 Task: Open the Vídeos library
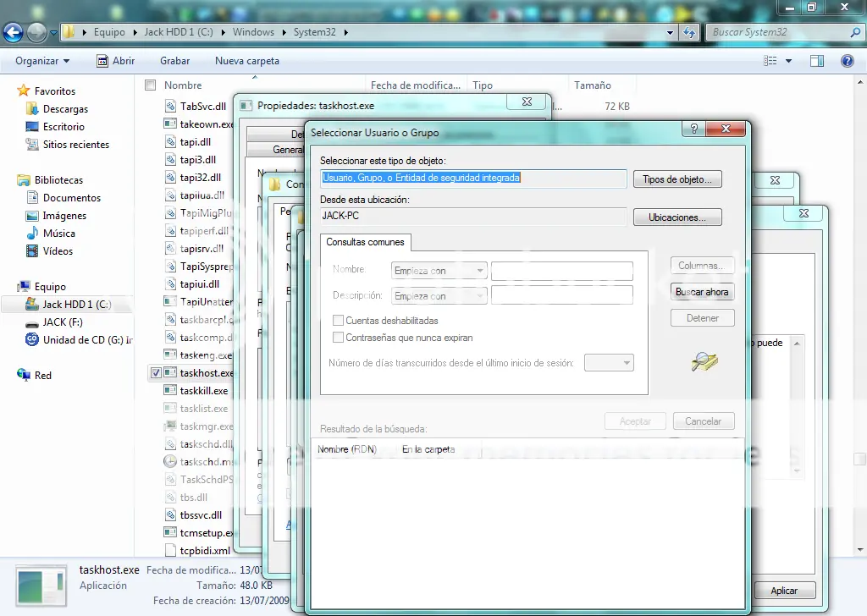[58, 250]
